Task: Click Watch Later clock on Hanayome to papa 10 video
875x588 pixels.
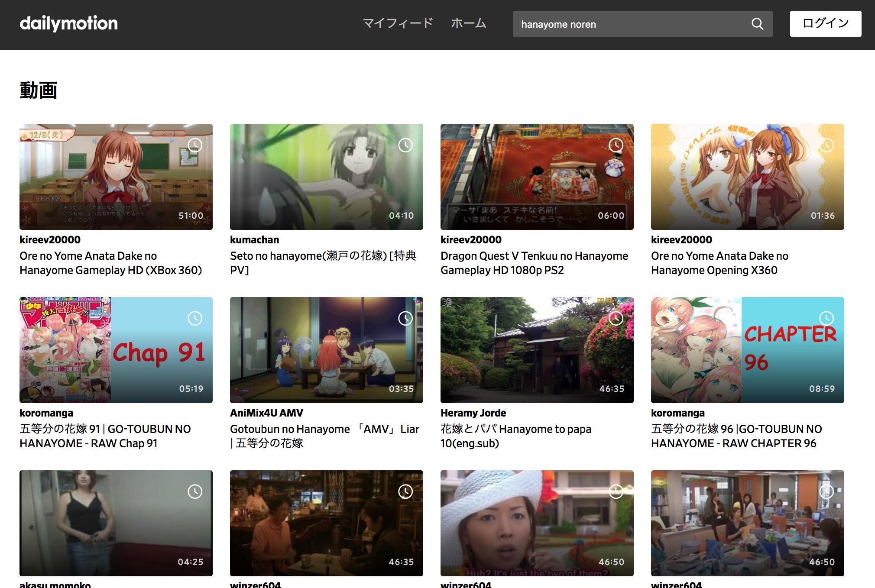Action: point(616,318)
